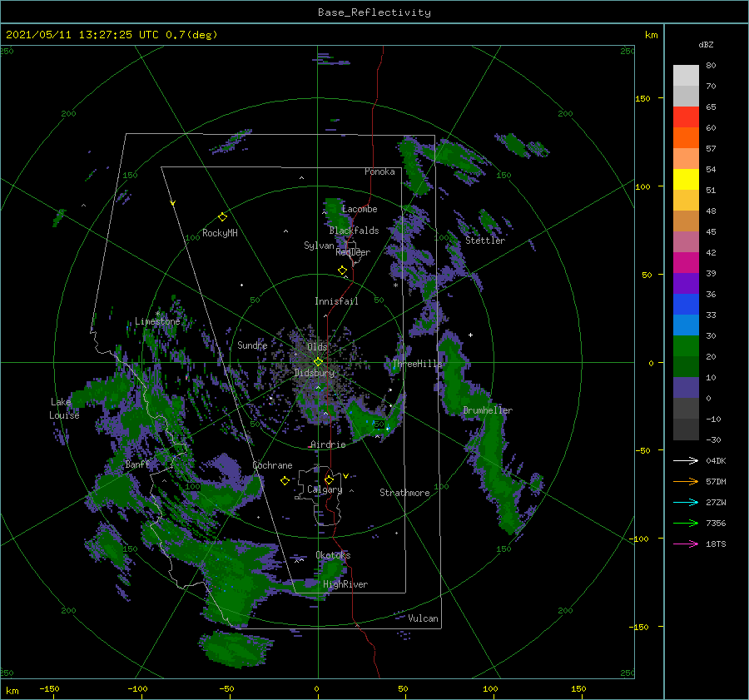
Task: Click the dBZ legend heading
Action: pos(706,44)
